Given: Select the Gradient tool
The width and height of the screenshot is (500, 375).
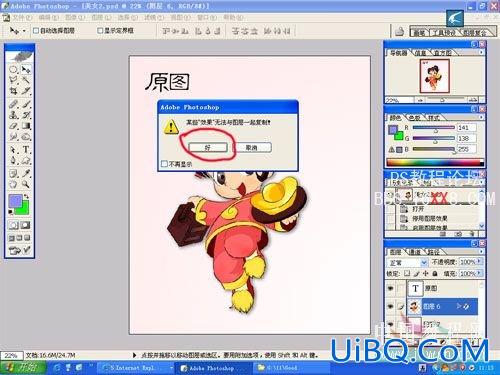Looking at the screenshot, I should (x=26, y=126).
